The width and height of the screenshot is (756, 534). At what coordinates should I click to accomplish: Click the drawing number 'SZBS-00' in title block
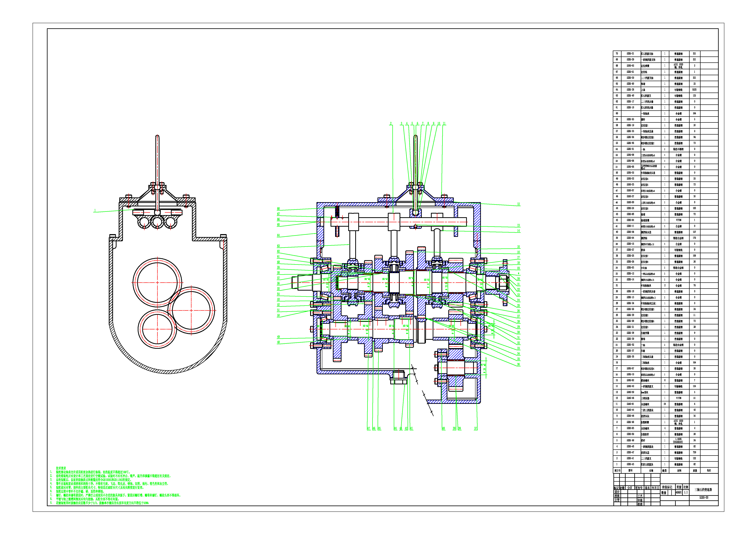704,497
